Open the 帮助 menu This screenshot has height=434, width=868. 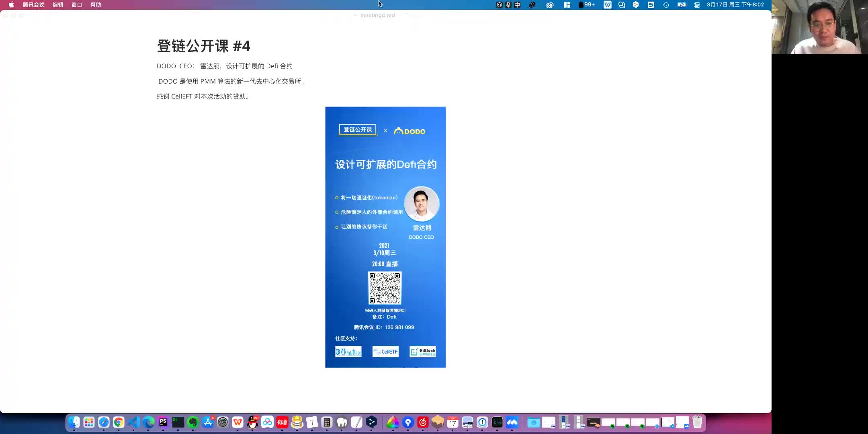96,5
